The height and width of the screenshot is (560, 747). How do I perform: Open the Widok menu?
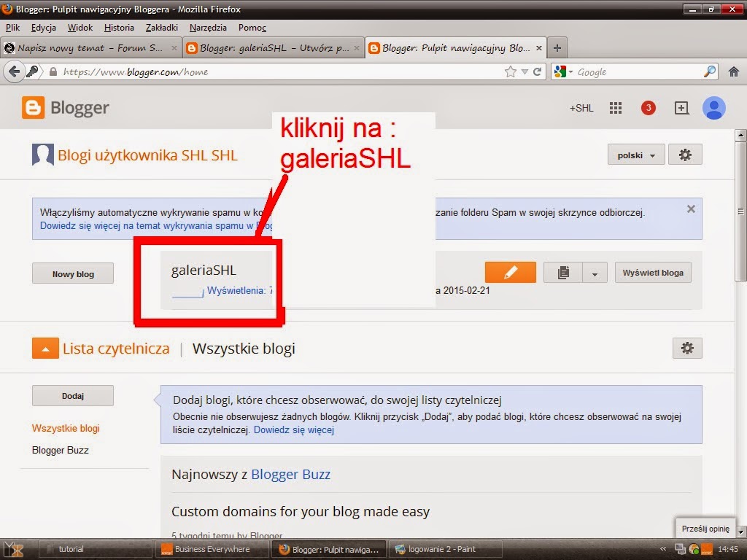coord(80,28)
